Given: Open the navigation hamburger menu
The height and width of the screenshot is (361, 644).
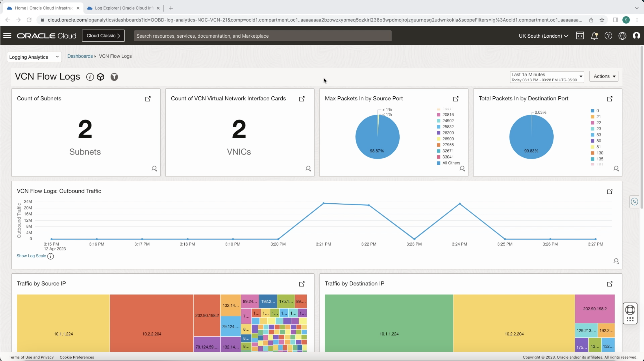Looking at the screenshot, I should pyautogui.click(x=7, y=36).
